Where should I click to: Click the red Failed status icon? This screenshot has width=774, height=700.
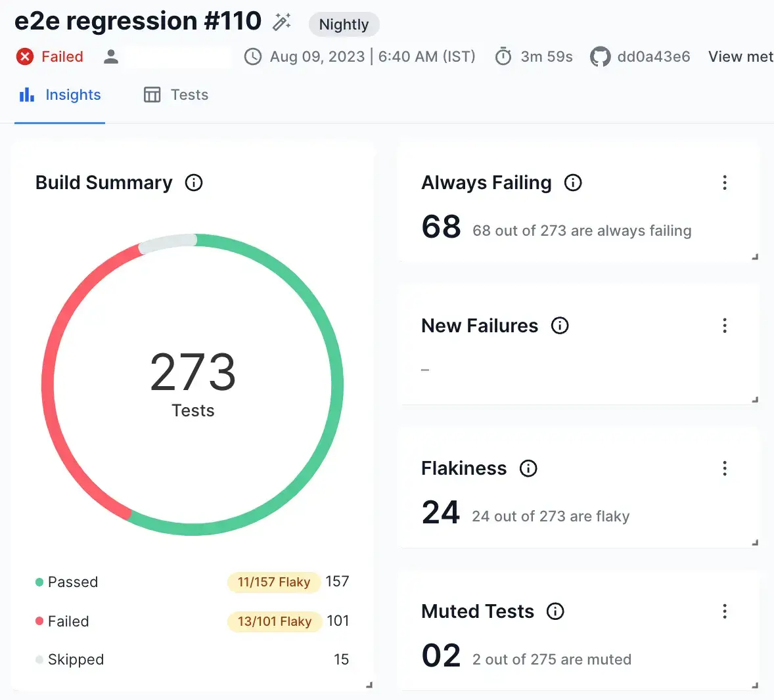pyautogui.click(x=25, y=57)
